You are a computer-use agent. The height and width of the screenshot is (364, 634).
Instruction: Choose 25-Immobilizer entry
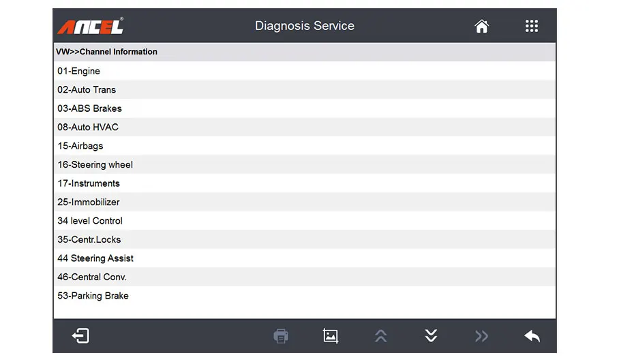pyautogui.click(x=89, y=202)
